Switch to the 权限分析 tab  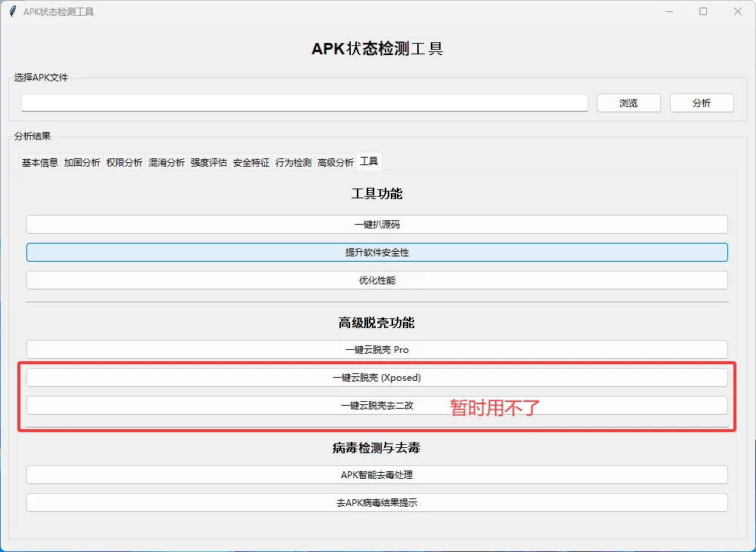tap(126, 161)
